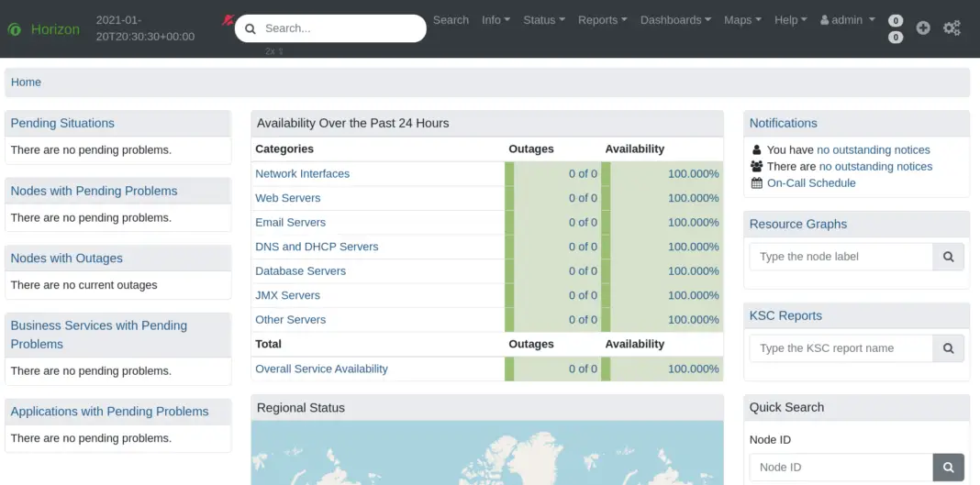Click the Overall Service Availability link

[321, 369]
